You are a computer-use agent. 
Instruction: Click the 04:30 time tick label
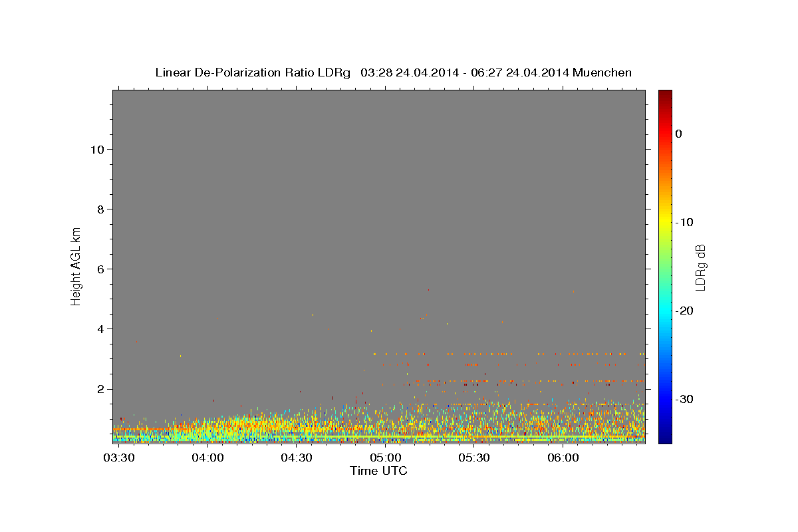[x=297, y=458]
